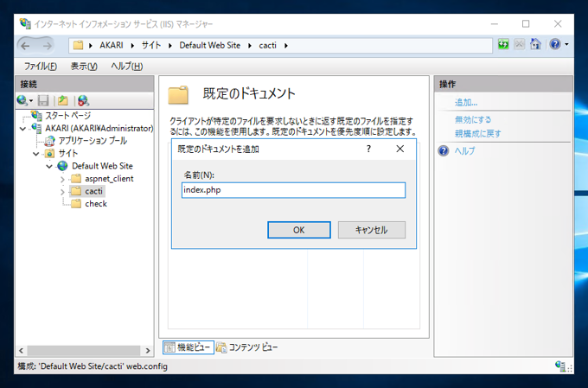
Task: Click ヘルプ link in actions pane
Action: tap(464, 150)
